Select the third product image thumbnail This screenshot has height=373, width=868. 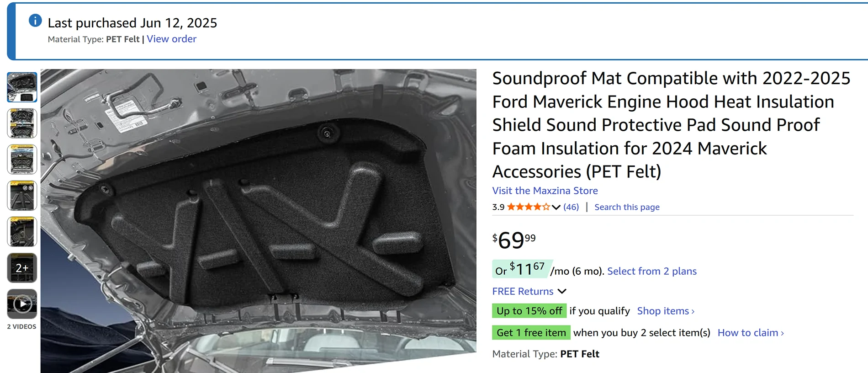pos(22,160)
